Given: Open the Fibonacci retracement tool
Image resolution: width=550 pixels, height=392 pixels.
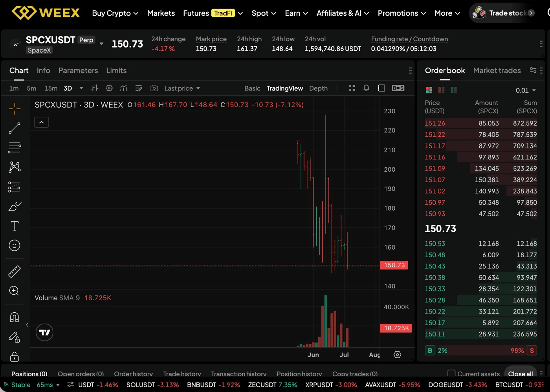Looking at the screenshot, I should (15, 148).
